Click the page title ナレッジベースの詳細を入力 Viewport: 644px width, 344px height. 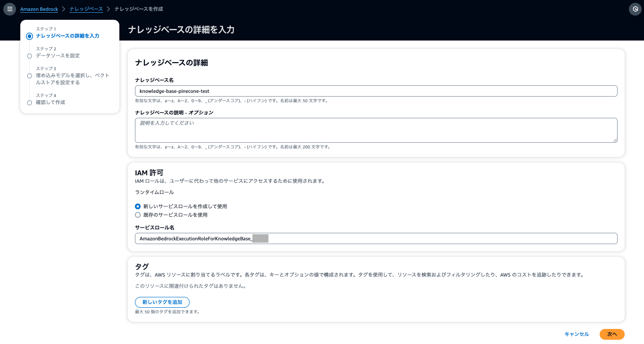click(181, 30)
